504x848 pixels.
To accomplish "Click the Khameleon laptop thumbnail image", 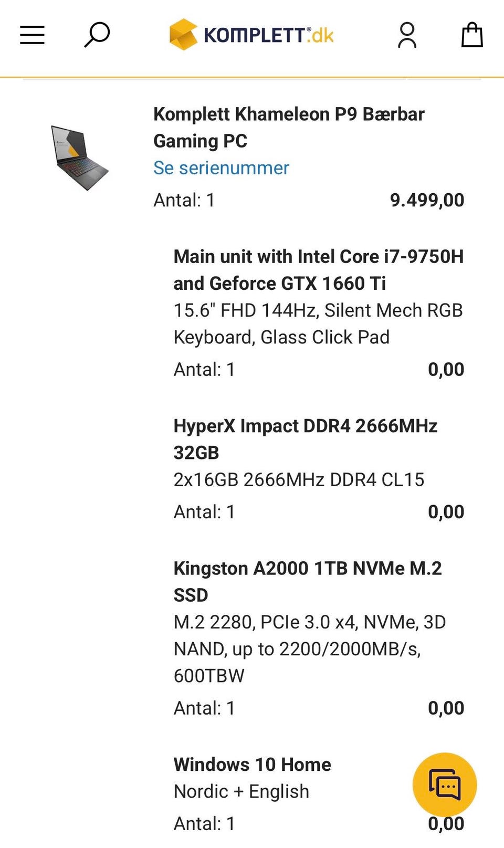I will point(79,158).
